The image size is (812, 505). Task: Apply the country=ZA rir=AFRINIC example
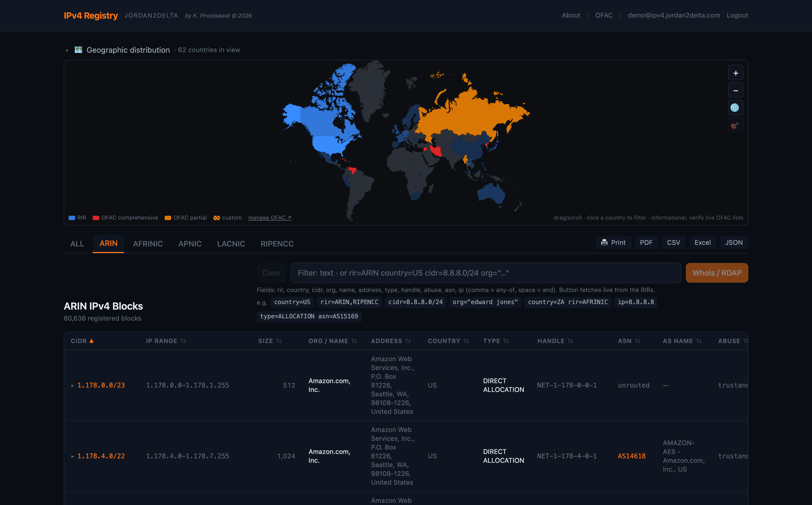tap(567, 302)
